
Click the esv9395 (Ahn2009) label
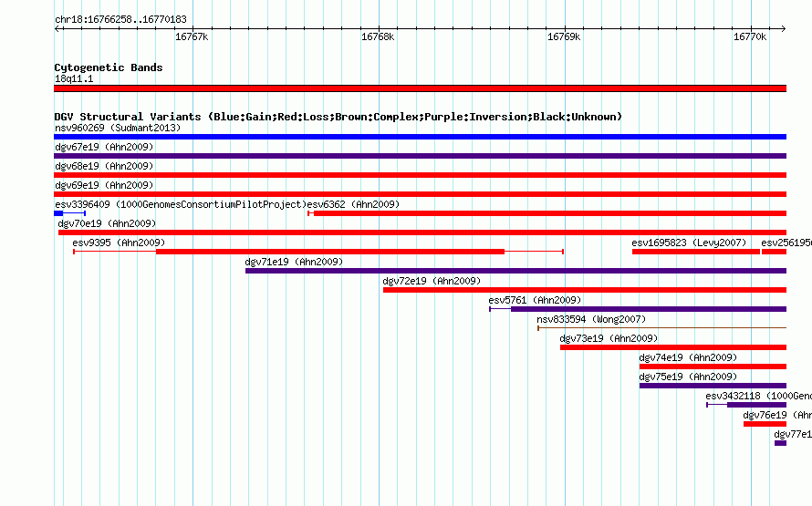tap(120, 243)
